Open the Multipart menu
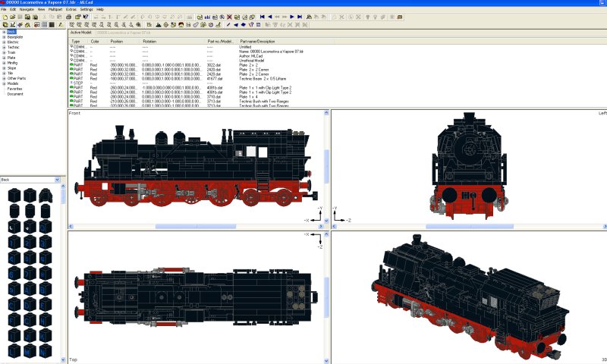The image size is (607, 364). pyautogui.click(x=55, y=9)
